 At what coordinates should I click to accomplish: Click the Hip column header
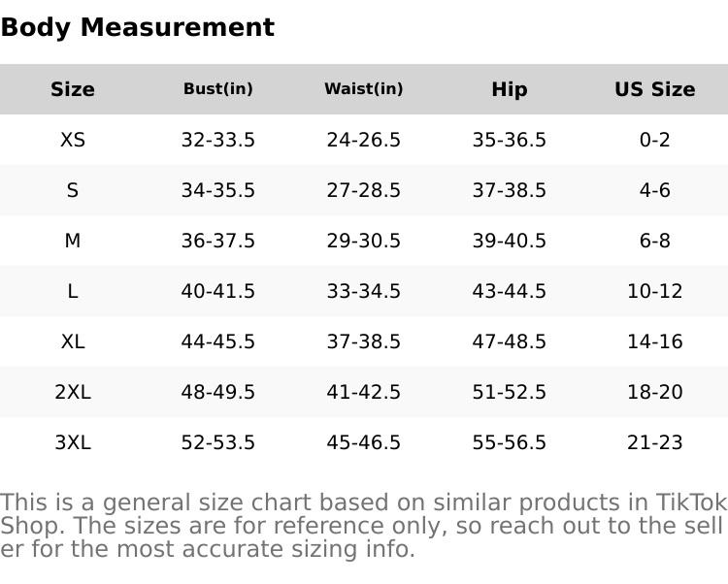tap(510, 89)
